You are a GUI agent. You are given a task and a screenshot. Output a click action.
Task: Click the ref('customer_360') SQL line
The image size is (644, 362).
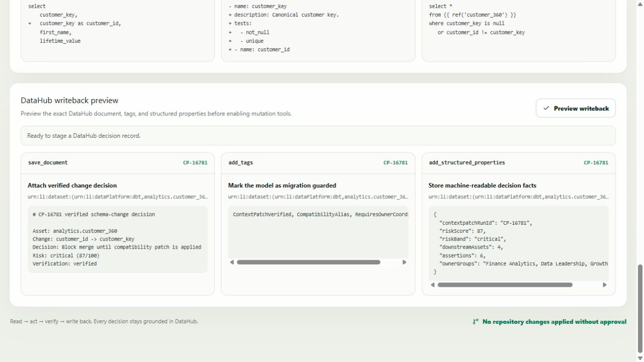coord(472,15)
